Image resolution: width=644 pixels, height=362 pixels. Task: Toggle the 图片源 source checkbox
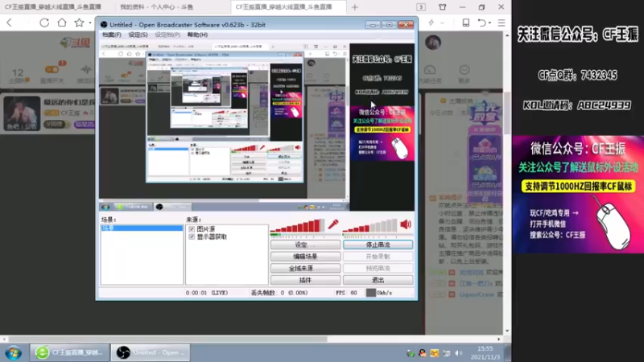(x=192, y=229)
